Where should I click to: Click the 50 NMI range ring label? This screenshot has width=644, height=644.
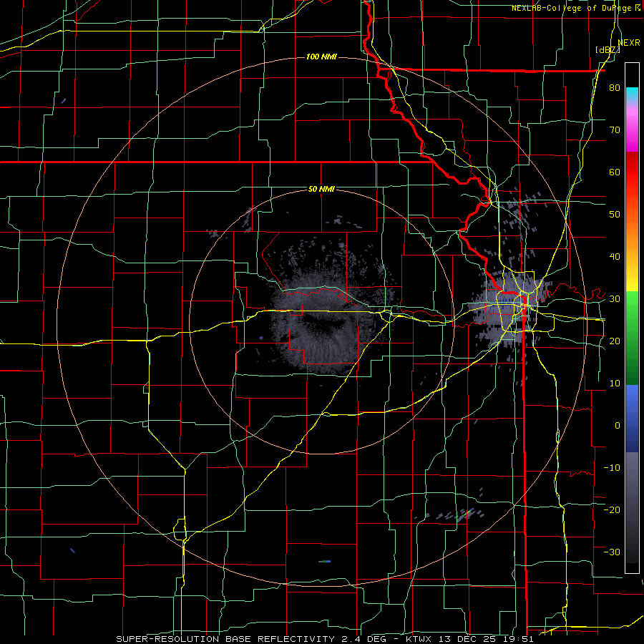[x=321, y=190]
